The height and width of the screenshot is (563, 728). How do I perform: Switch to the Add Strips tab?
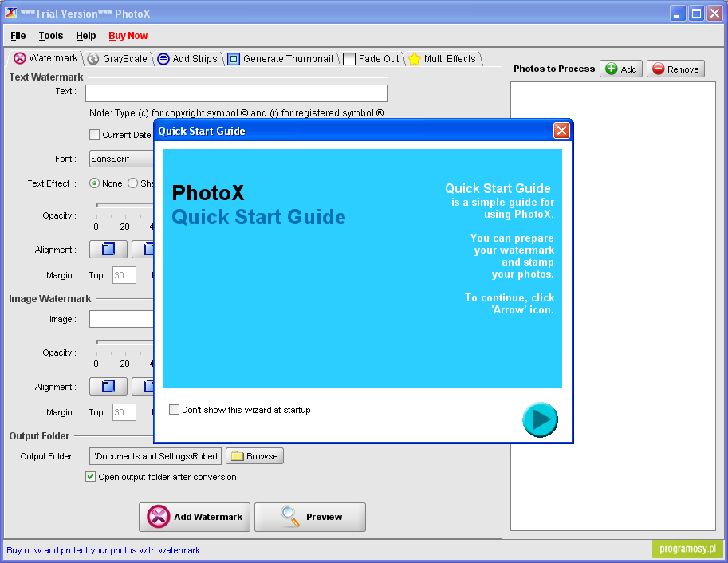coord(187,58)
